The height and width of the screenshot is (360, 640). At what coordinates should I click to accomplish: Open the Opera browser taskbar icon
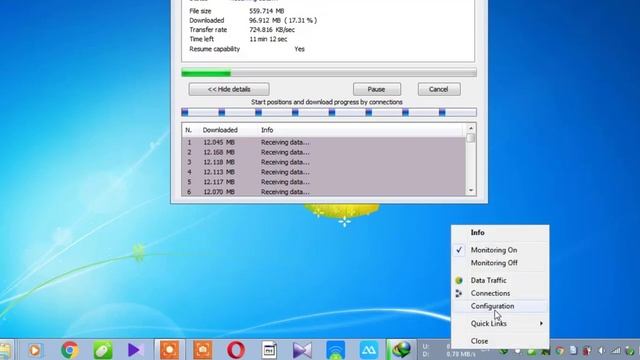tap(236, 350)
